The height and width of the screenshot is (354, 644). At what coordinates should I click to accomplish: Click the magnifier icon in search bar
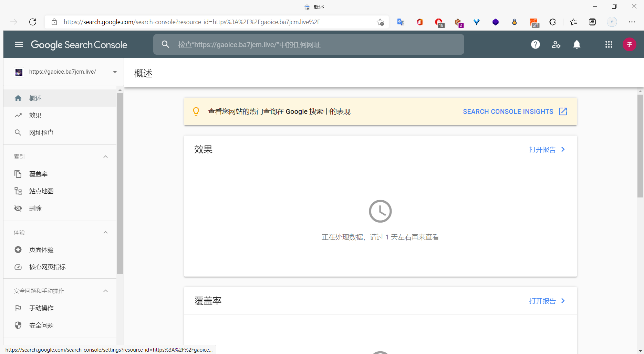[x=166, y=44]
